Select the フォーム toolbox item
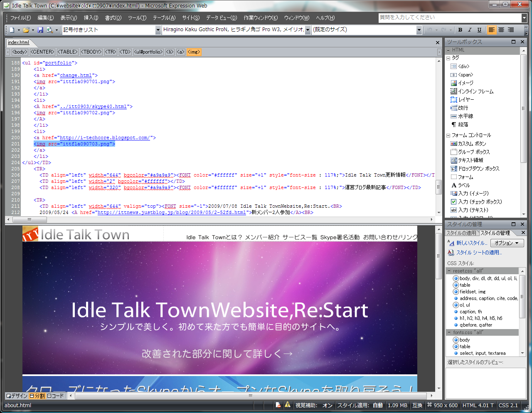The width and height of the screenshot is (532, 413). pyautogui.click(x=462, y=177)
